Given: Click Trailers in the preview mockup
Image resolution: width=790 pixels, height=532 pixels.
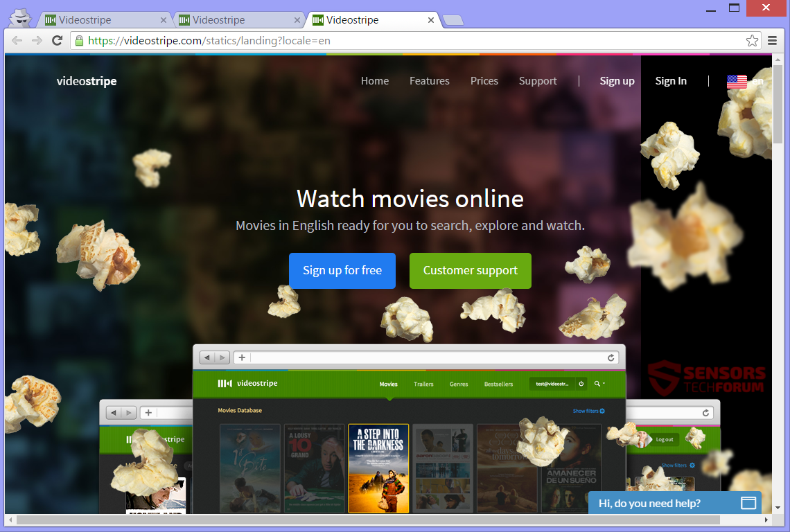Looking at the screenshot, I should pyautogui.click(x=423, y=384).
